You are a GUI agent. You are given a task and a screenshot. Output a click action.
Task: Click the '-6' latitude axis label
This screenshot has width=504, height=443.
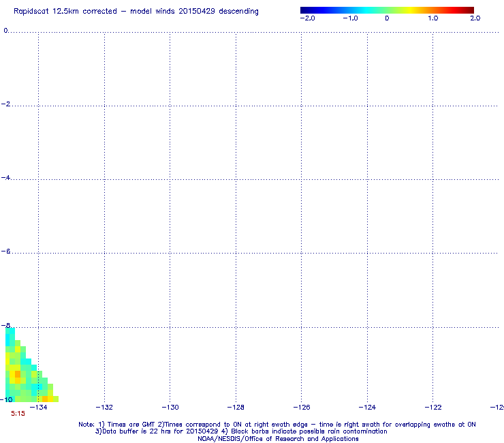[5, 251]
